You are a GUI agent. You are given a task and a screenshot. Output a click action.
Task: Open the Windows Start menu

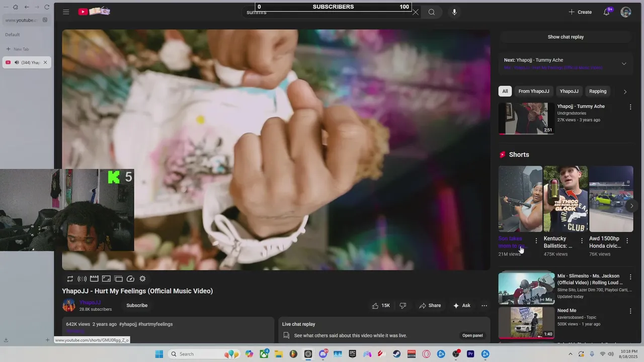point(159,354)
